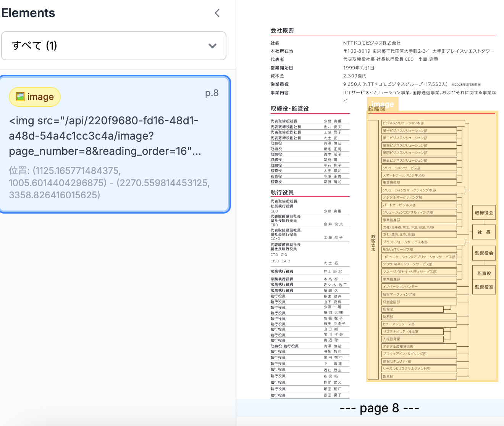504x426 pixels.
Task: Click the 財務部 box
Action: coord(419,317)
